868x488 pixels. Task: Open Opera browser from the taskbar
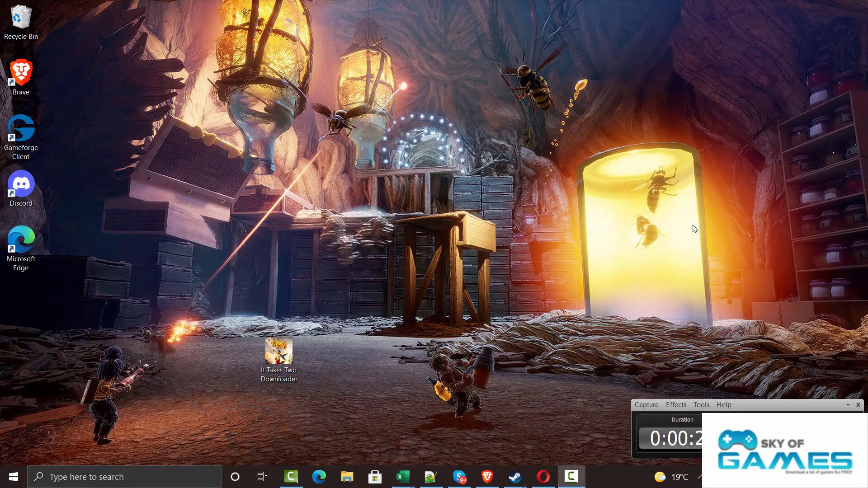point(543,477)
